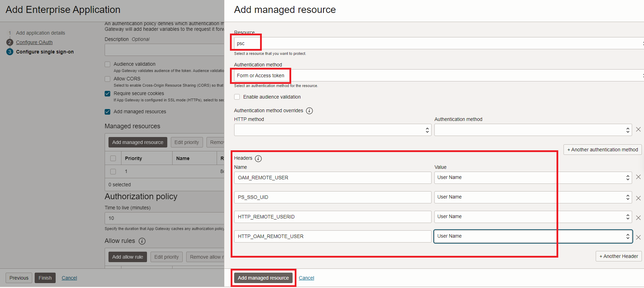The width and height of the screenshot is (644, 288).
Task: Cancel the Add managed resource panel
Action: click(x=307, y=278)
